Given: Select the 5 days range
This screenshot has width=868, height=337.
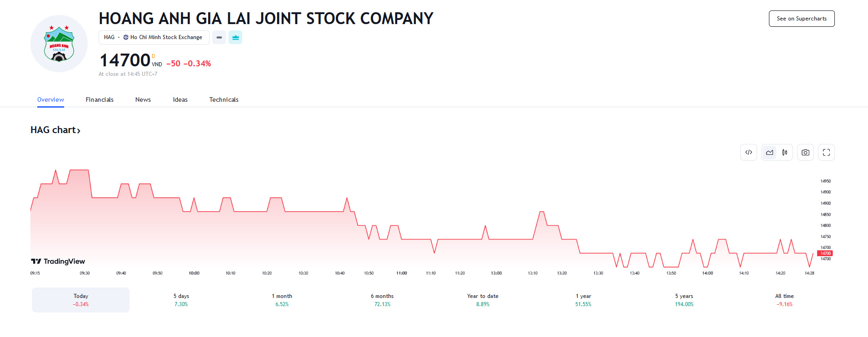Looking at the screenshot, I should click(x=181, y=300).
